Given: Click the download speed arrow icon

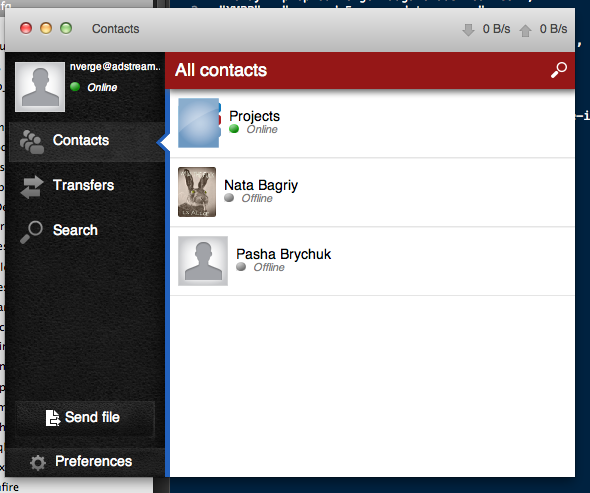Looking at the screenshot, I should click(468, 30).
